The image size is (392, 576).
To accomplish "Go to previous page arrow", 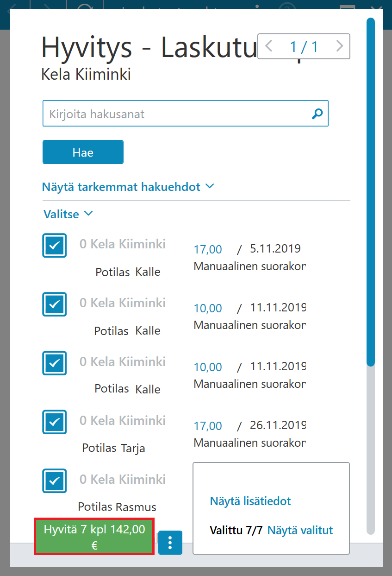I will [269, 46].
